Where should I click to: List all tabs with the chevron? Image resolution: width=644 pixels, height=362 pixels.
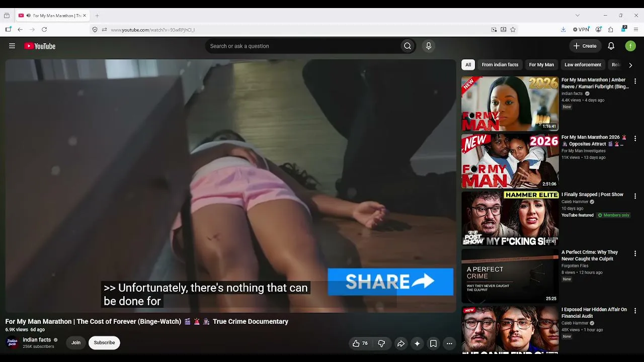click(577, 16)
